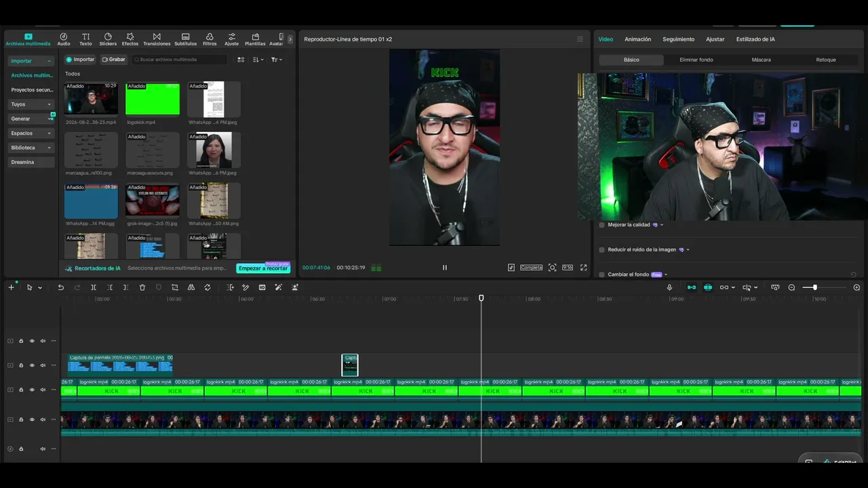Rotate the selected clip
868x488 pixels.
click(208, 287)
